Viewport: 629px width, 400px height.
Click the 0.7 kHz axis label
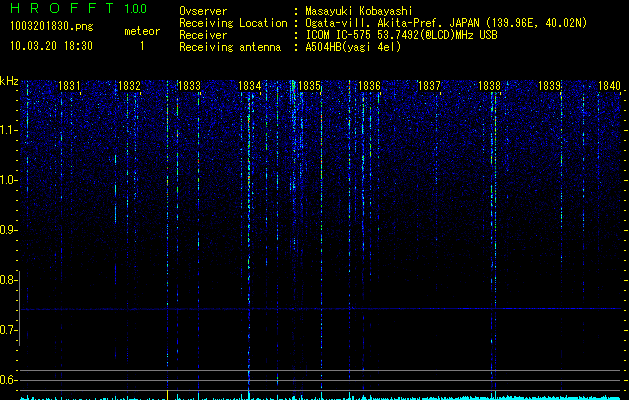click(8, 330)
